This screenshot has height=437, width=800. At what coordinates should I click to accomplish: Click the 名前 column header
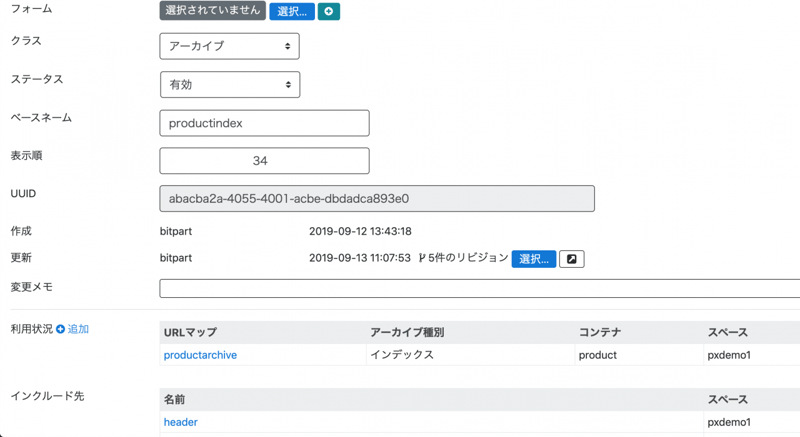point(174,399)
